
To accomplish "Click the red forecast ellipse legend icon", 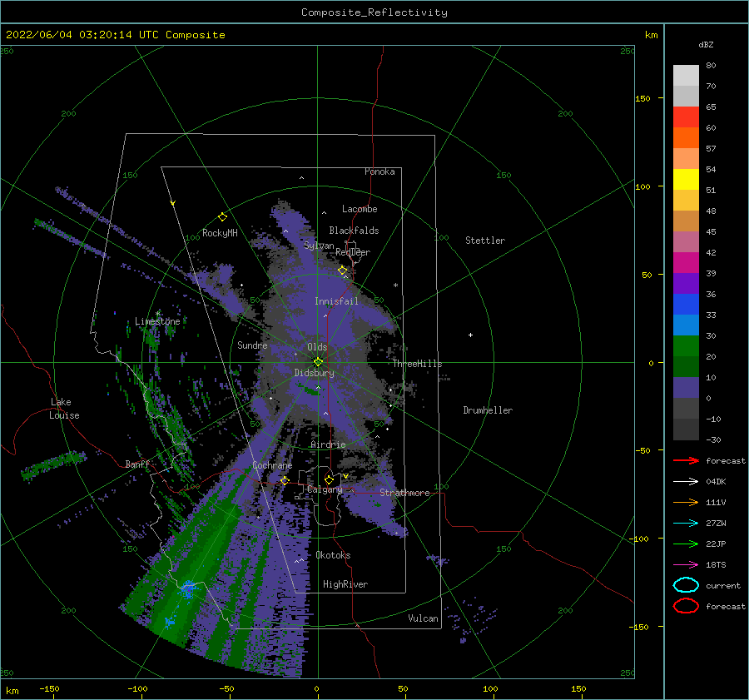I will 686,606.
